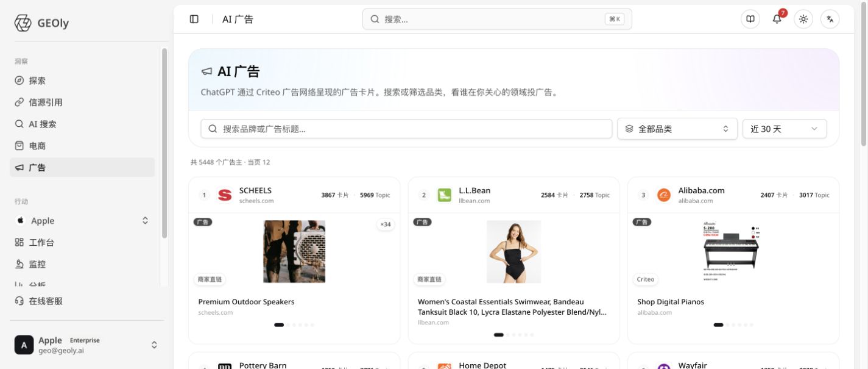
Task: Click the Criteo tag on Alibaba ad
Action: click(645, 279)
